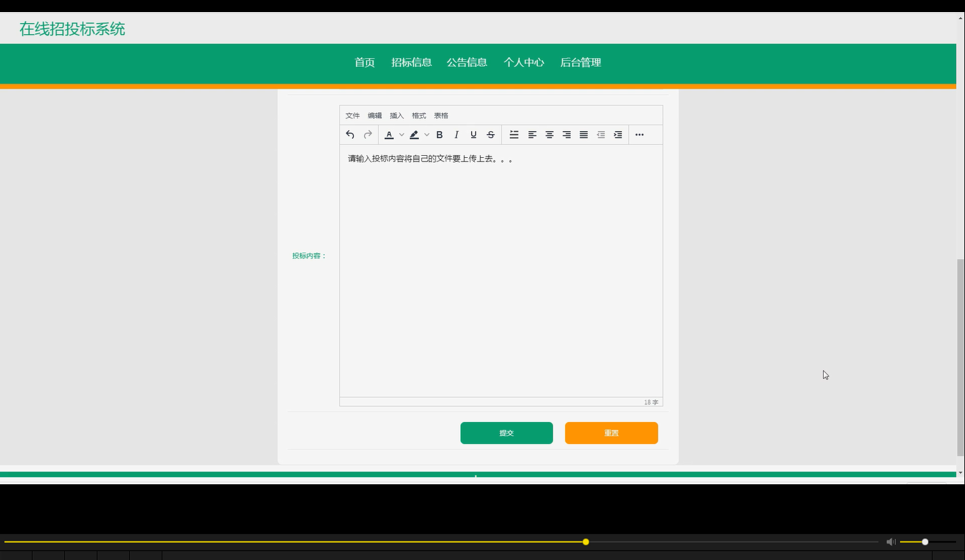Align text right

coord(567,135)
